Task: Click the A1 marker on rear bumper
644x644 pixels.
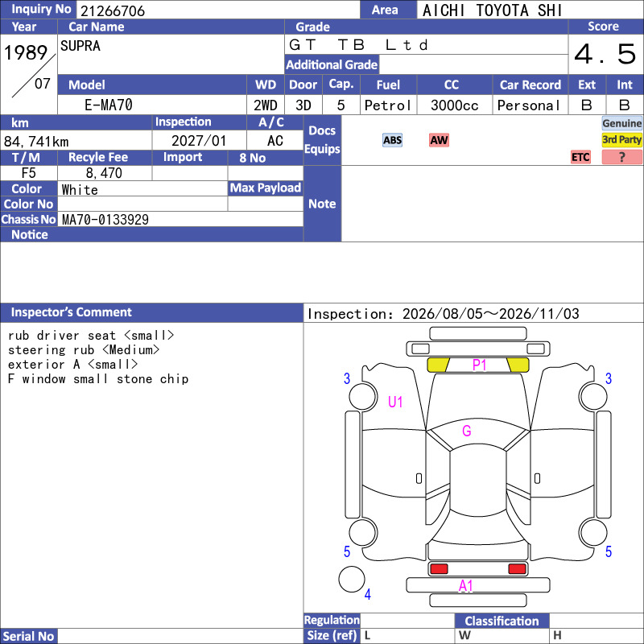Action: click(466, 586)
